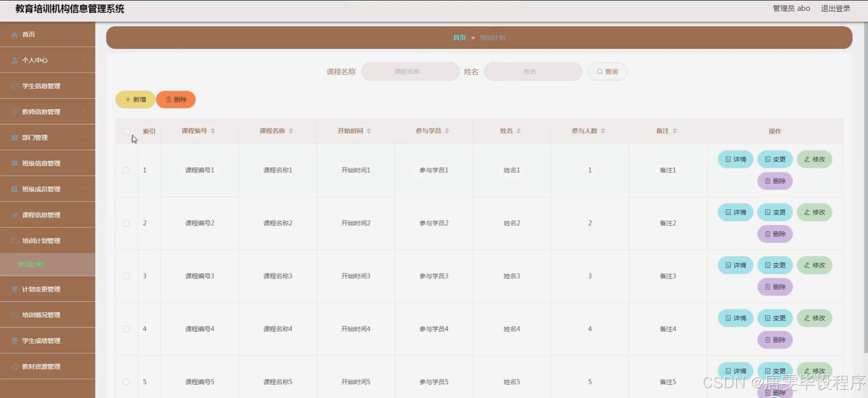This screenshot has height=398, width=868.
Task: Click the yellow 新增 button
Action: (135, 100)
